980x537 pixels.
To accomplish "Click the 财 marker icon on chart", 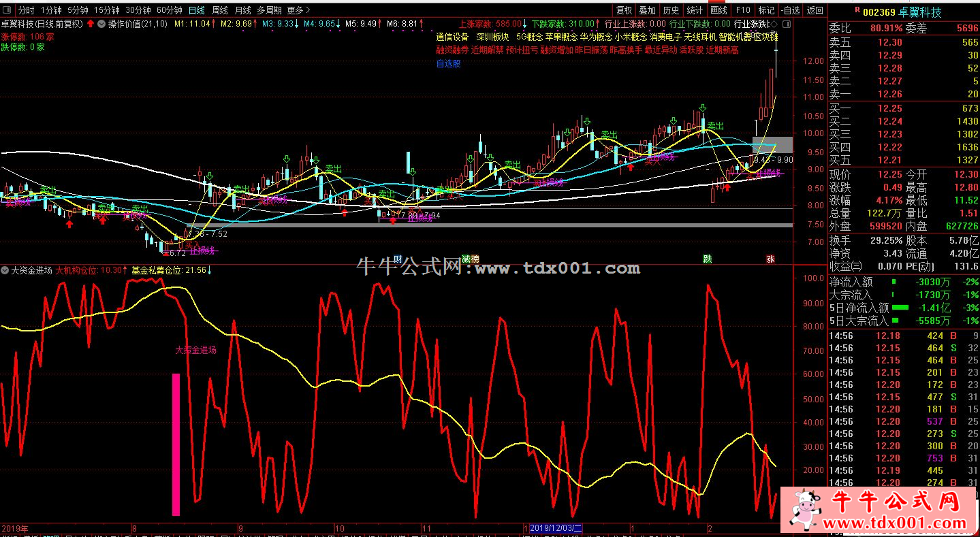I will tap(399, 259).
